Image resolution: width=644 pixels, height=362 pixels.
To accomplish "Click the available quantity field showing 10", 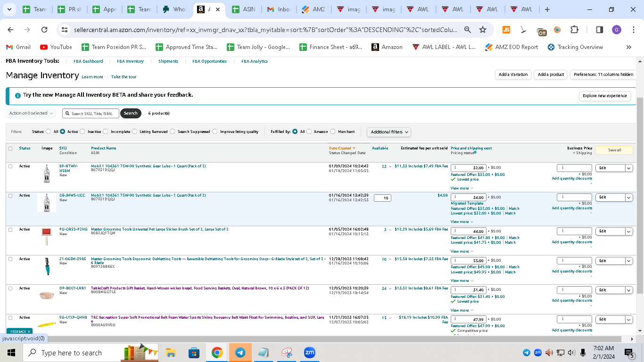I will [382, 198].
